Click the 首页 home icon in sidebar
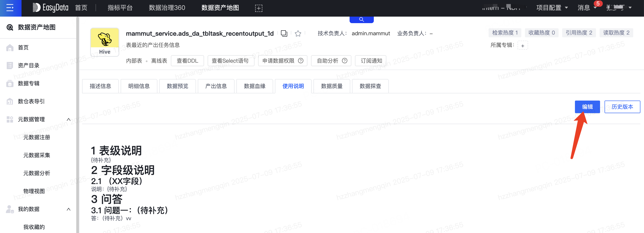644x233 pixels. tap(10, 48)
